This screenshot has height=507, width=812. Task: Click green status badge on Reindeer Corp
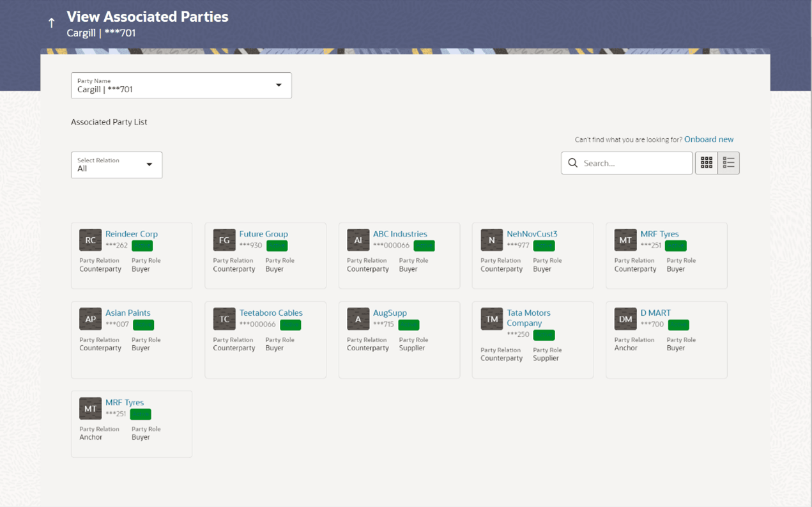tap(142, 246)
